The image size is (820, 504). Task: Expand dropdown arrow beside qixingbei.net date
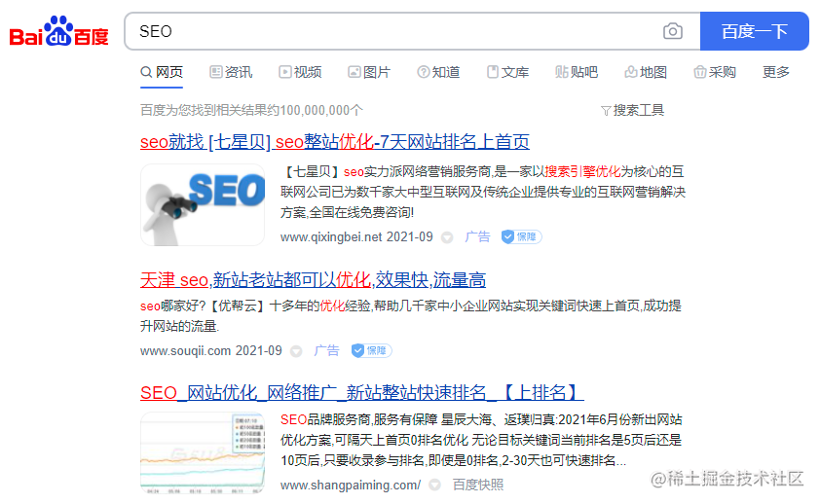(x=447, y=237)
